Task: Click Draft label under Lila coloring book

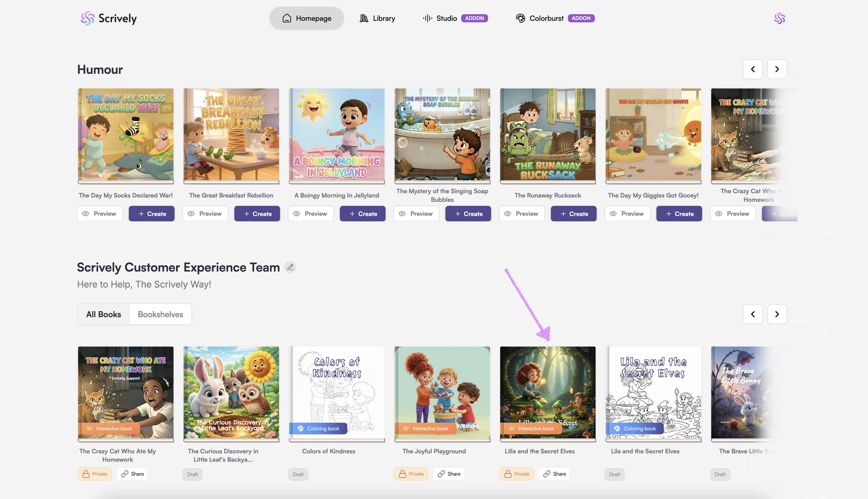Action: pyautogui.click(x=614, y=474)
